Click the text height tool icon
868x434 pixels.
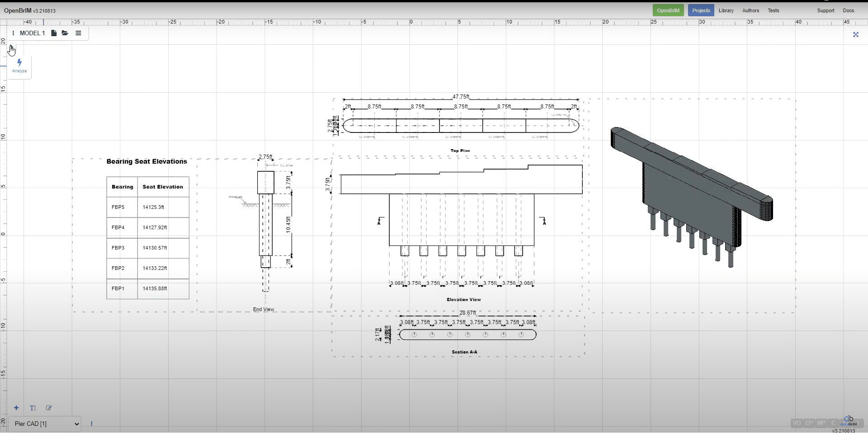click(x=33, y=408)
